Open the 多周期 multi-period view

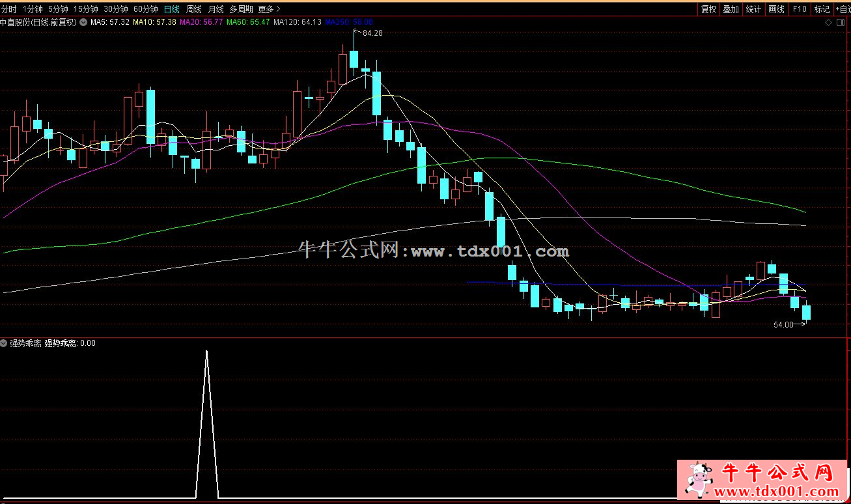point(241,9)
